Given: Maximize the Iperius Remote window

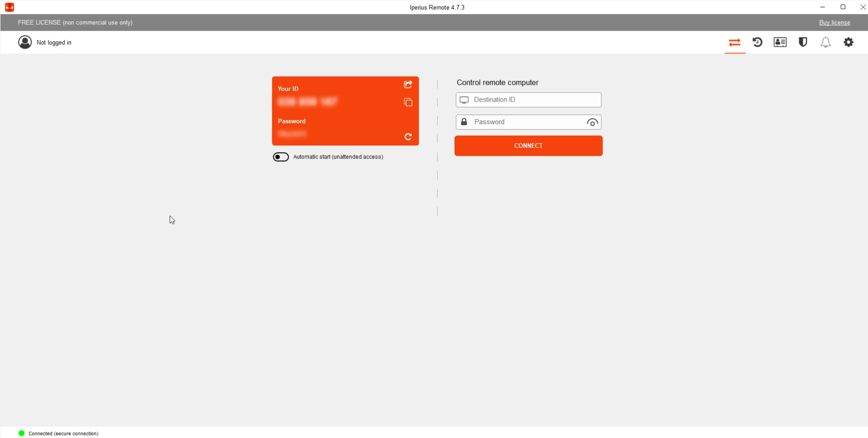Looking at the screenshot, I should 843,7.
